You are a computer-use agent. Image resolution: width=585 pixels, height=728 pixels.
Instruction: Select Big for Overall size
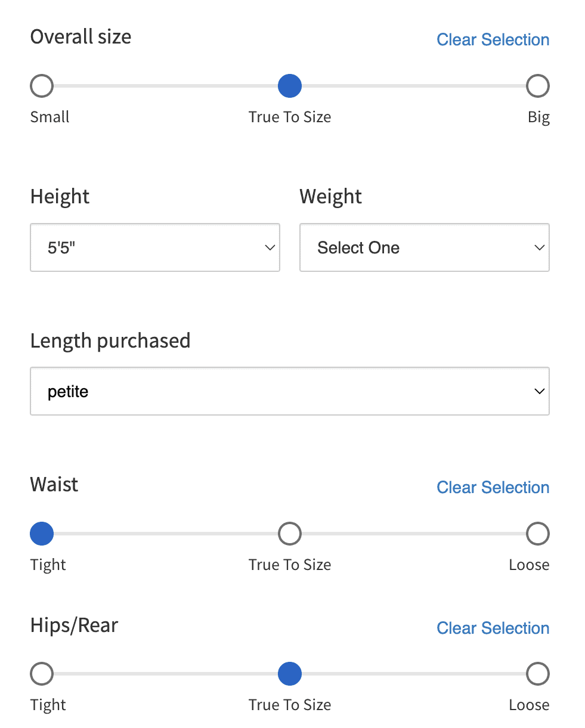537,86
